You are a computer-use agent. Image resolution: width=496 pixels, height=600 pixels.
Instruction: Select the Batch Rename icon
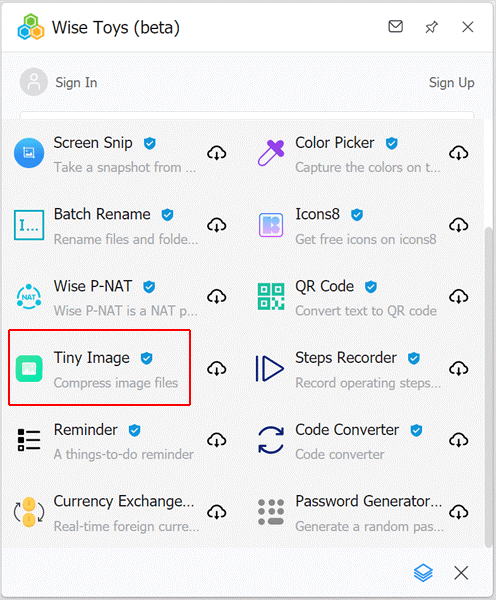pos(29,225)
